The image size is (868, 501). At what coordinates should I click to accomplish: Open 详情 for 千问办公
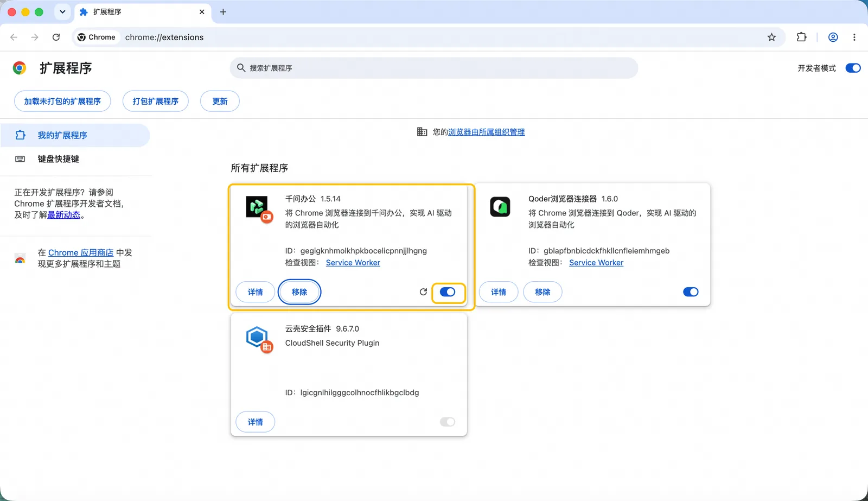(x=256, y=292)
